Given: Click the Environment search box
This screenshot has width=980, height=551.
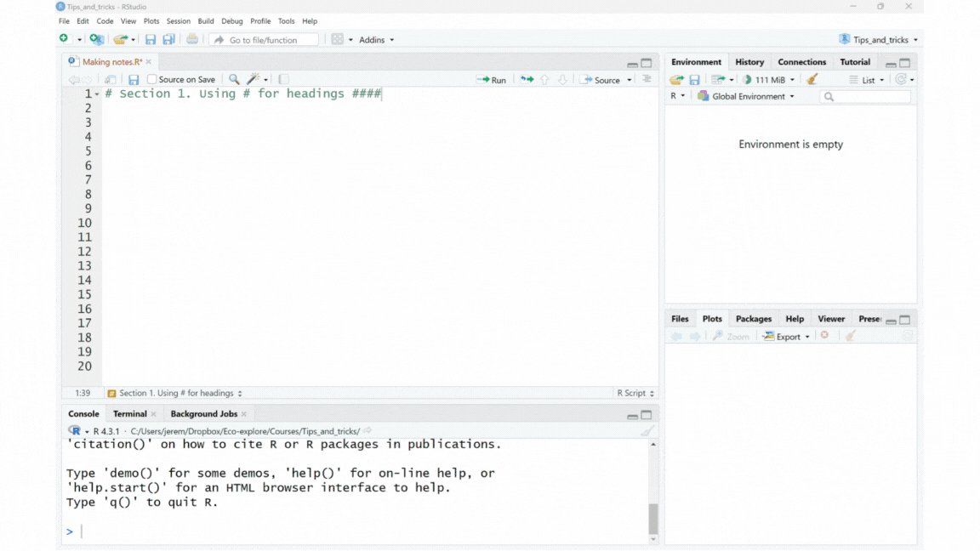Looking at the screenshot, I should (865, 97).
